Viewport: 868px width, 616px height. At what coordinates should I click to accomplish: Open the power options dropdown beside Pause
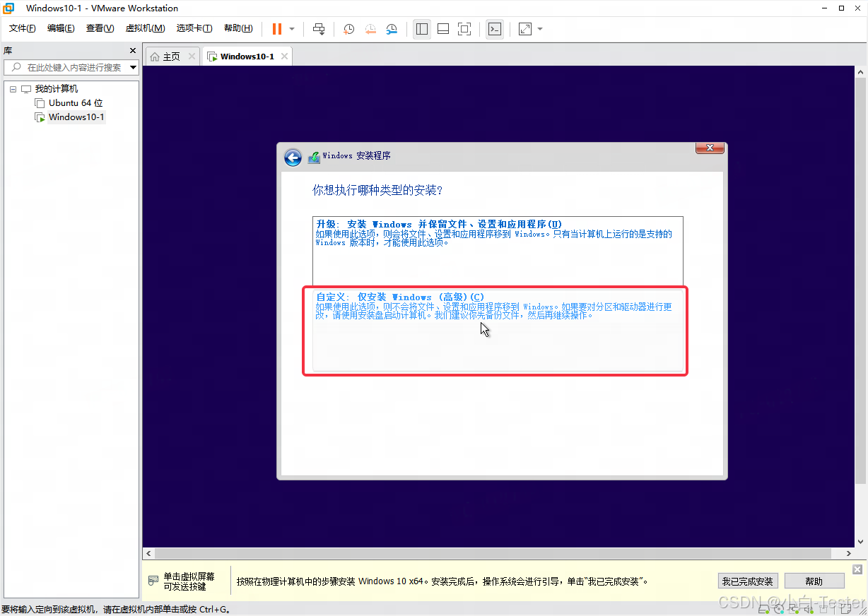pos(292,29)
